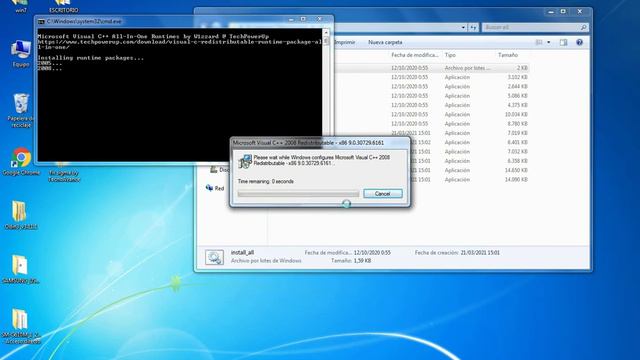Sort by Tipo column header
This screenshot has width=640, height=360.
(450, 55)
